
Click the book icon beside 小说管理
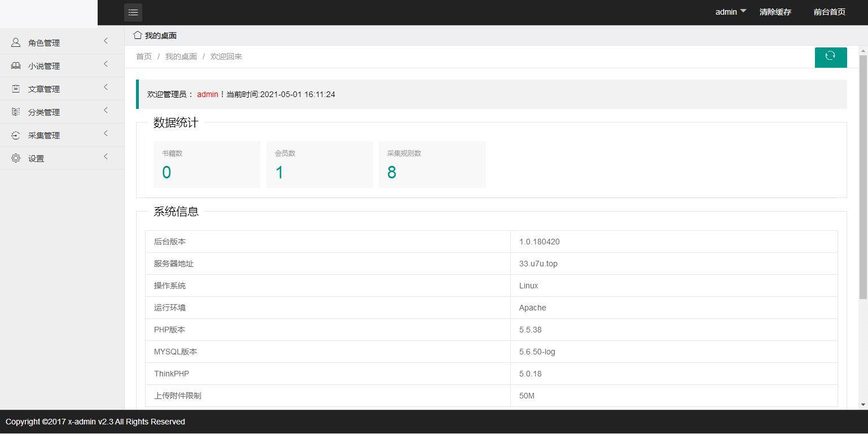[x=16, y=66]
